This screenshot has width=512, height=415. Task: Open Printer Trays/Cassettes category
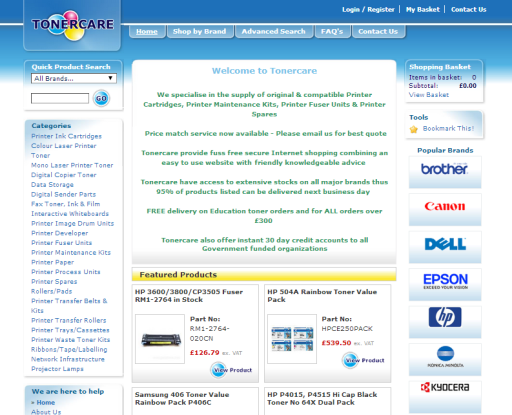click(70, 330)
